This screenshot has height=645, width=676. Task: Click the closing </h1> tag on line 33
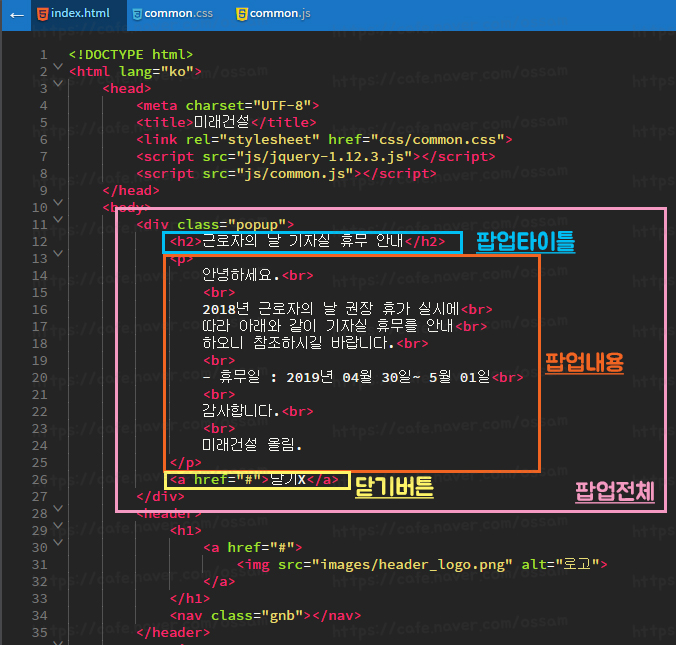(x=190, y=599)
